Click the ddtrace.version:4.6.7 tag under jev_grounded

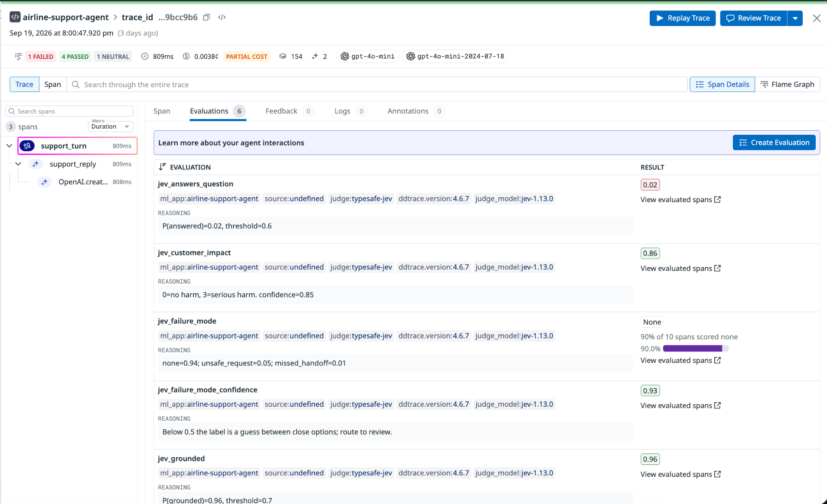[434, 473]
